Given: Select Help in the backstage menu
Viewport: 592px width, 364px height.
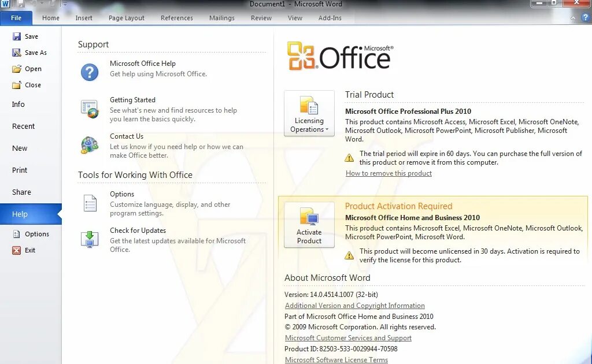Looking at the screenshot, I should (x=31, y=214).
